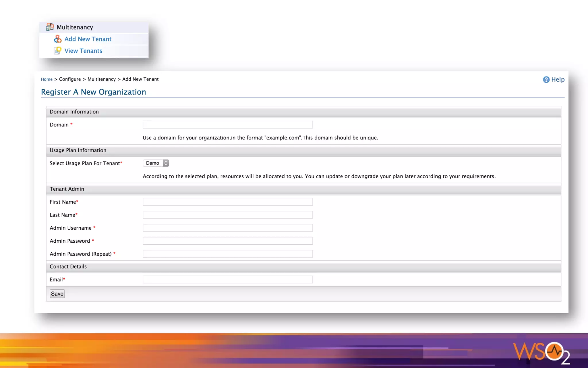Open the Help link text
This screenshot has width=588, height=368.
point(558,80)
